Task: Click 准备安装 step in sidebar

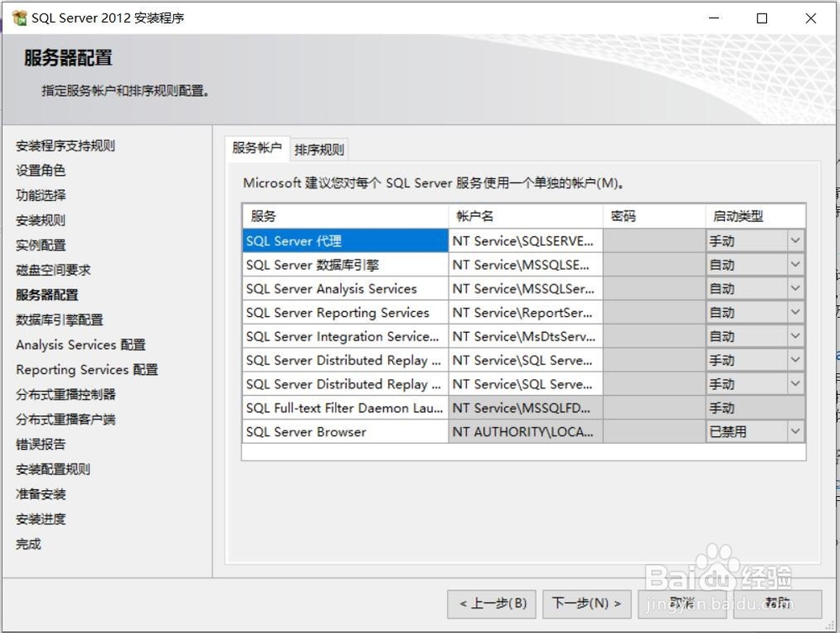Action: coord(40,493)
